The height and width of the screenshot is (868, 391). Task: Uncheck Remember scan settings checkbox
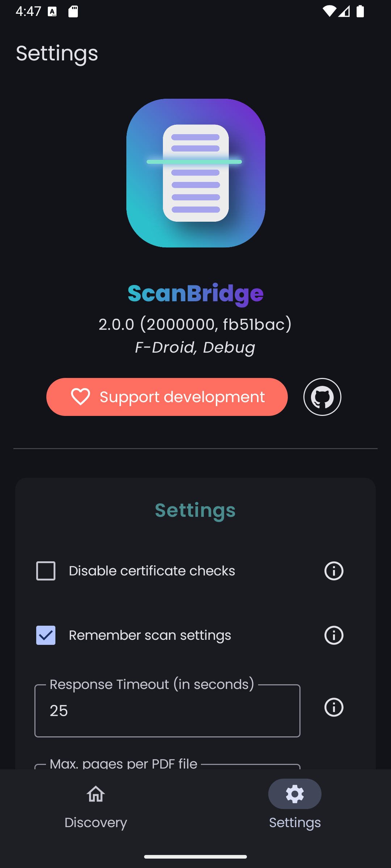click(46, 635)
